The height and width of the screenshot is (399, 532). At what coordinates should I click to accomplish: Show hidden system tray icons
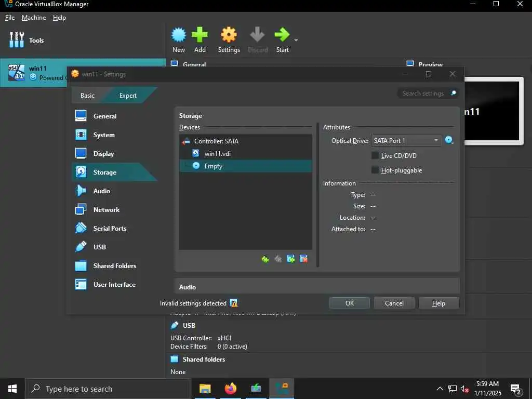(440, 389)
